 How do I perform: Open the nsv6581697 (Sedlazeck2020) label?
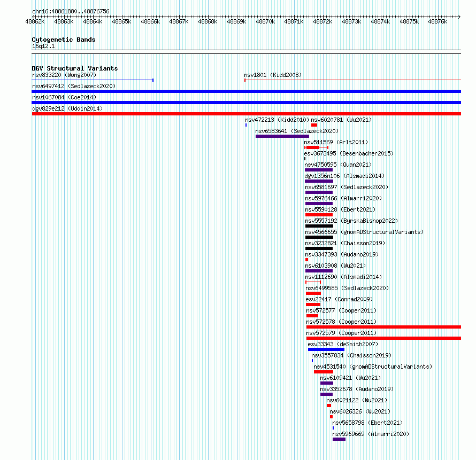point(347,187)
